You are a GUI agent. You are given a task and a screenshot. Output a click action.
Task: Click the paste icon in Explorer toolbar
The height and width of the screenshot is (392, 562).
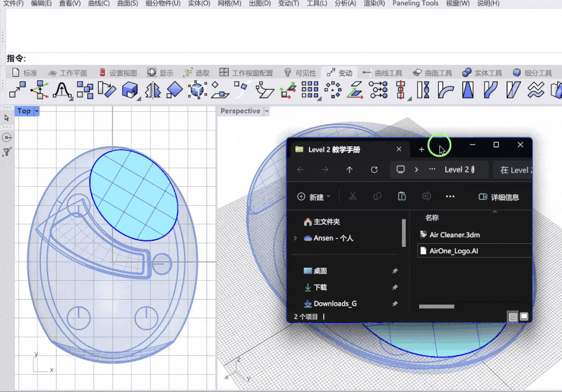coord(402,196)
